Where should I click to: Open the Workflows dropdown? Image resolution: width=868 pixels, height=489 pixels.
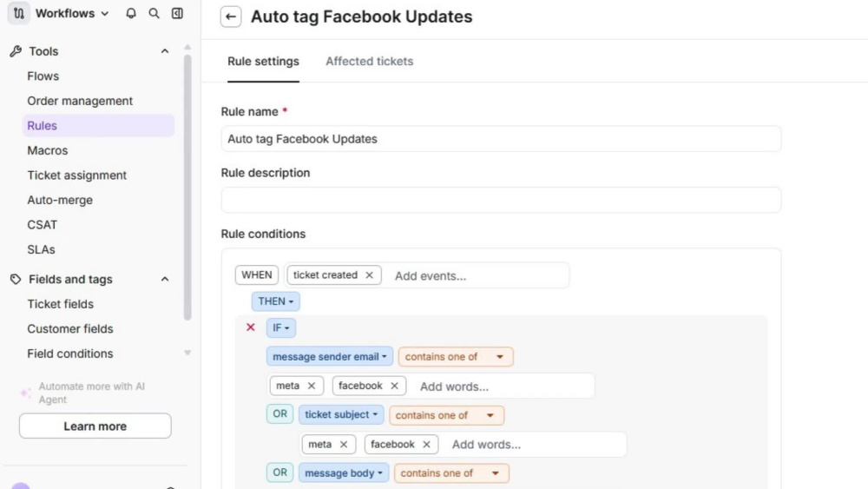[72, 13]
